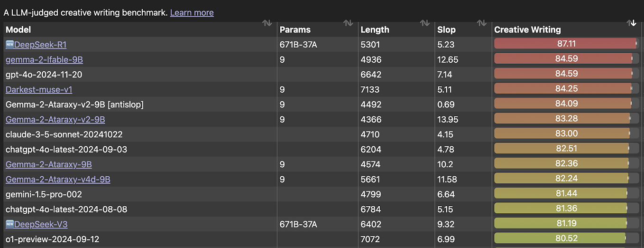Sort by Slop using its arrow icon

tap(482, 23)
